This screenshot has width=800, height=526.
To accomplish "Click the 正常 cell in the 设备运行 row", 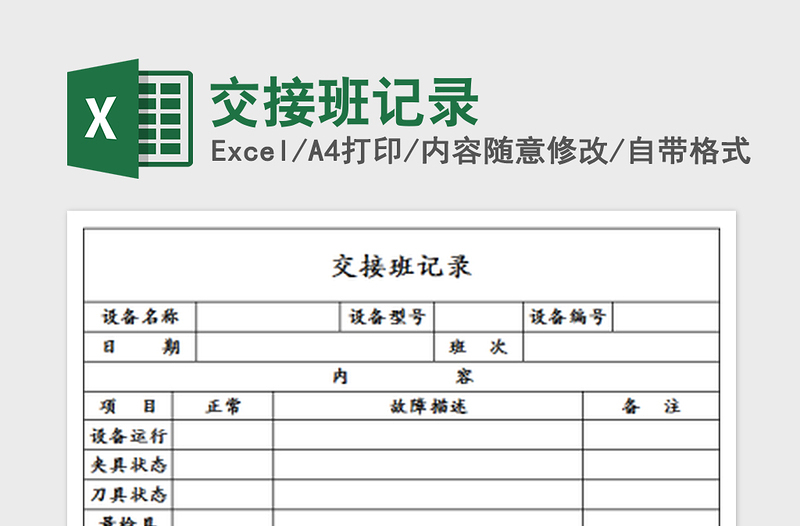I will [223, 435].
